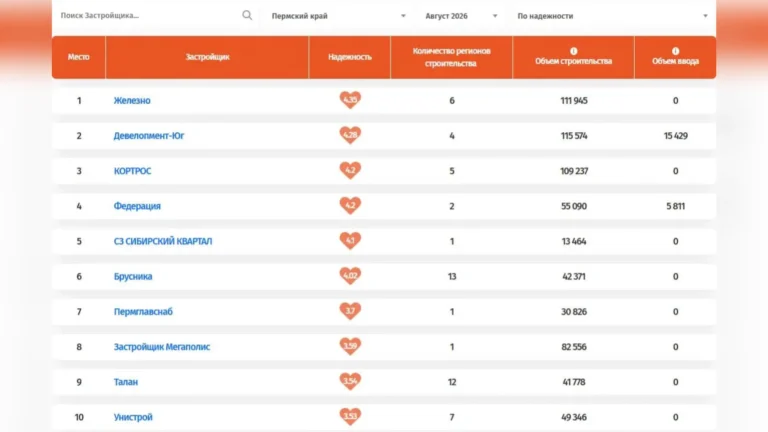Screen dimensions: 768x432
Task: Select the construction volume value 42 371
Action: click(x=574, y=277)
